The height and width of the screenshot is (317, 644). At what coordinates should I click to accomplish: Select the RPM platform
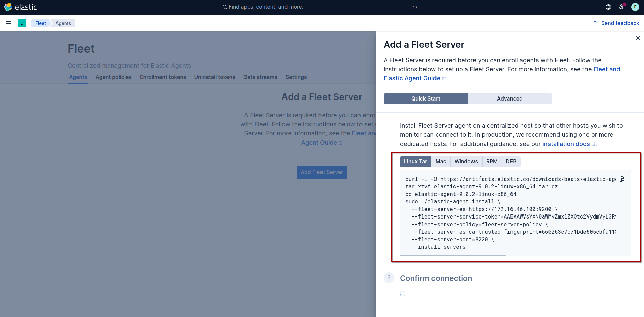tap(492, 162)
